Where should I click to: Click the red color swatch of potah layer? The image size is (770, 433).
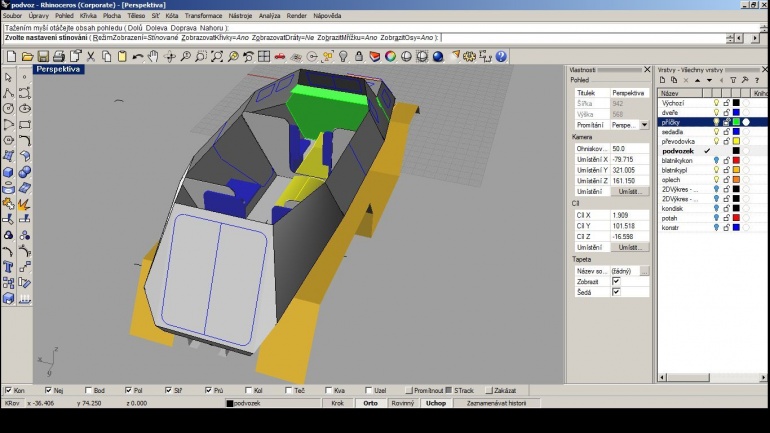click(x=736, y=218)
